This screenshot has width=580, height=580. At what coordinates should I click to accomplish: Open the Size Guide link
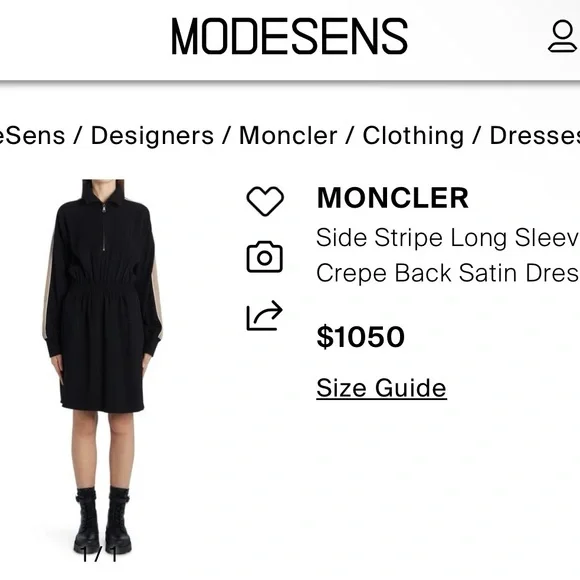point(381,388)
